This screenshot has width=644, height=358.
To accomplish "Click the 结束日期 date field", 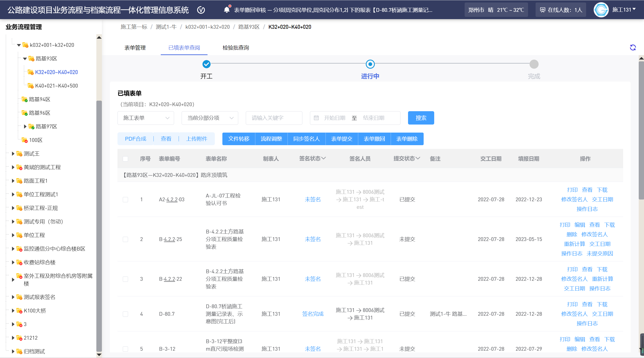I will pos(374,118).
